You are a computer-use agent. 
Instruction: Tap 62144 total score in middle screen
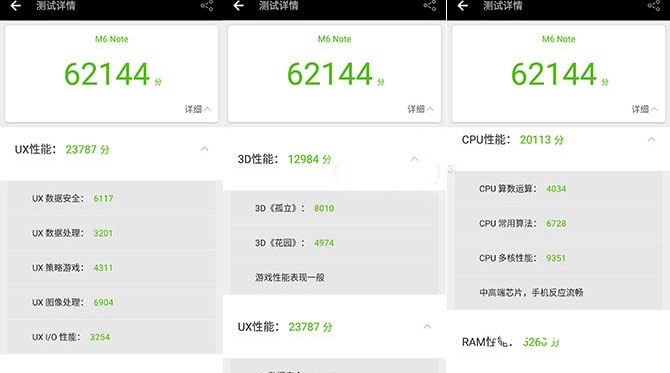[x=330, y=74]
